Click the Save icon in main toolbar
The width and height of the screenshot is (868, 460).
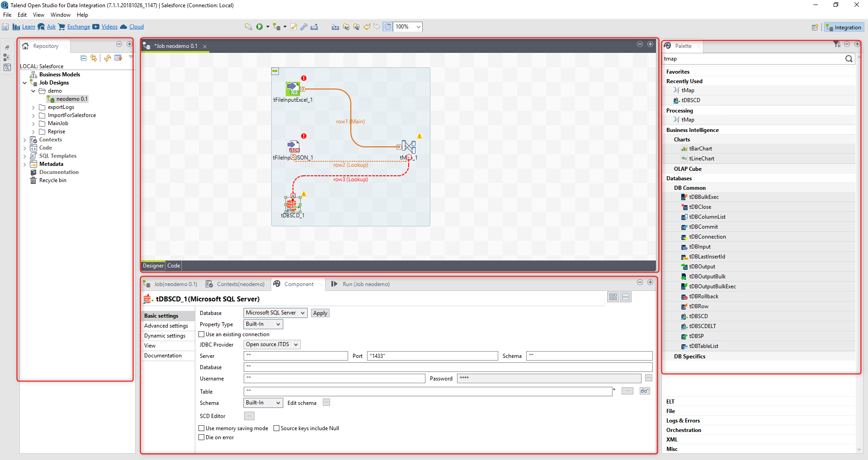(5, 27)
